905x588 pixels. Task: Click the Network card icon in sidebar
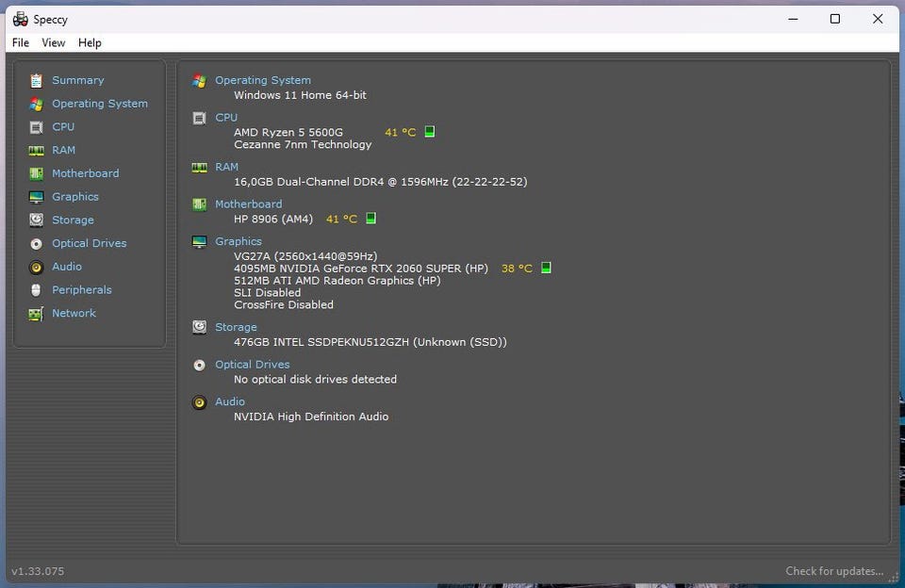(36, 314)
